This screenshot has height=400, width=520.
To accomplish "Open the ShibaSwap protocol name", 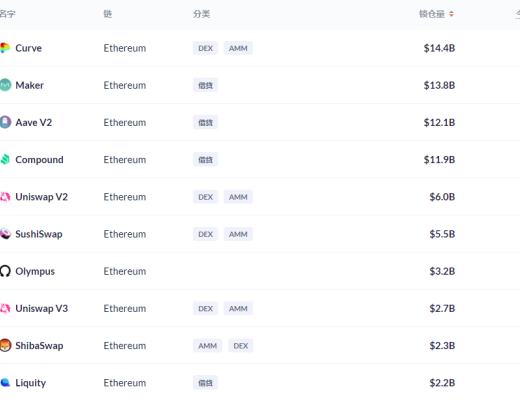I will [39, 346].
